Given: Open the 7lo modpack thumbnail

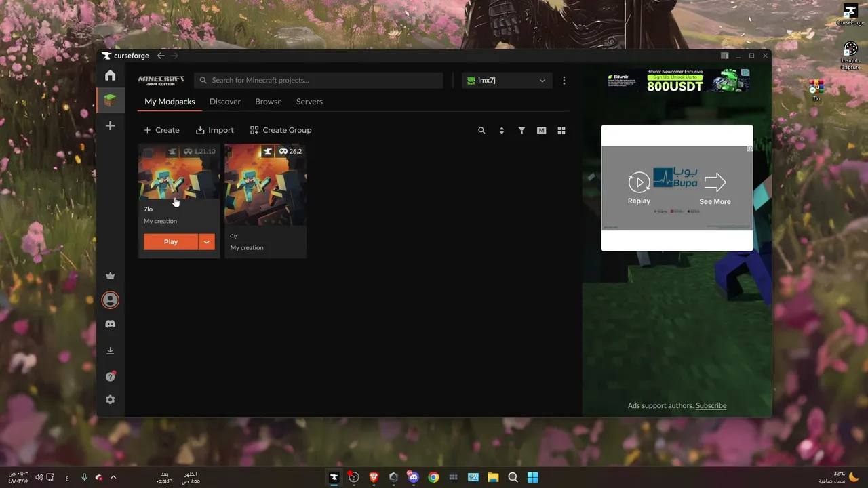Looking at the screenshot, I should (179, 171).
